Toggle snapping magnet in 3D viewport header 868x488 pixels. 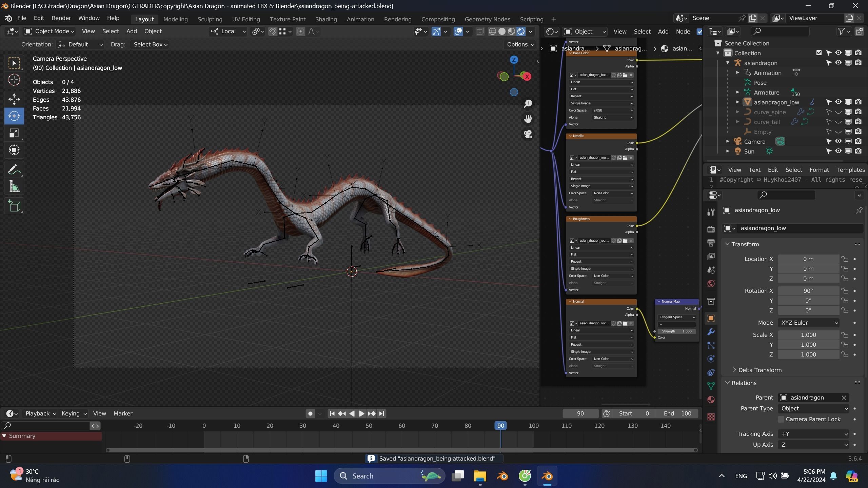pyautogui.click(x=273, y=32)
